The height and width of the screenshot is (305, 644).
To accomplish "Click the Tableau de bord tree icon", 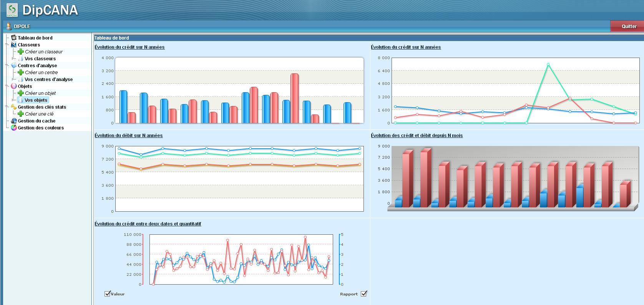I will coord(14,38).
